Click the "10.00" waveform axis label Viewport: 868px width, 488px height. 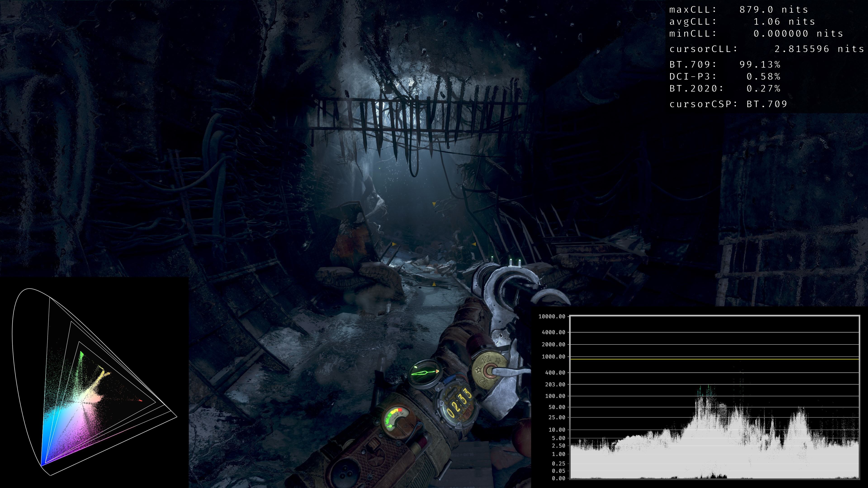tap(557, 430)
